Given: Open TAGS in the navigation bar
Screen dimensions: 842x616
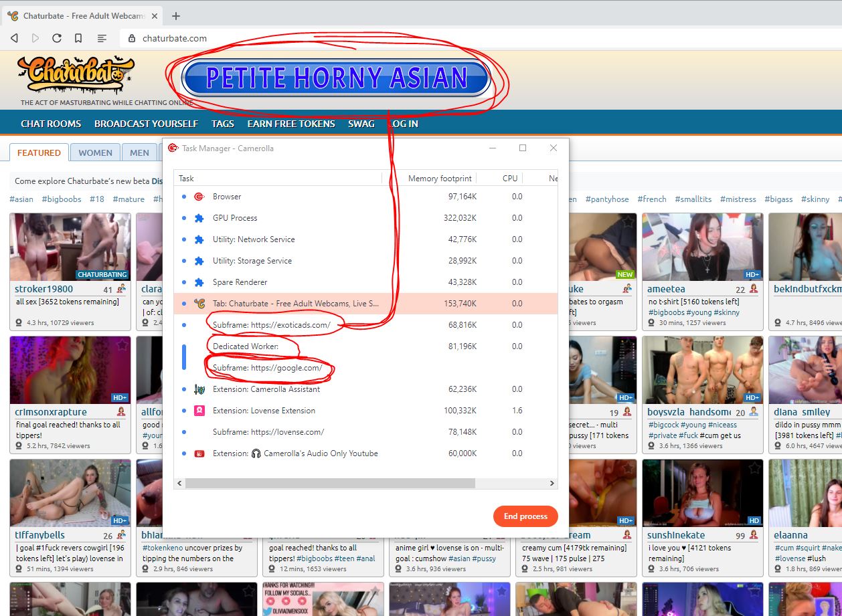Looking at the screenshot, I should (223, 124).
